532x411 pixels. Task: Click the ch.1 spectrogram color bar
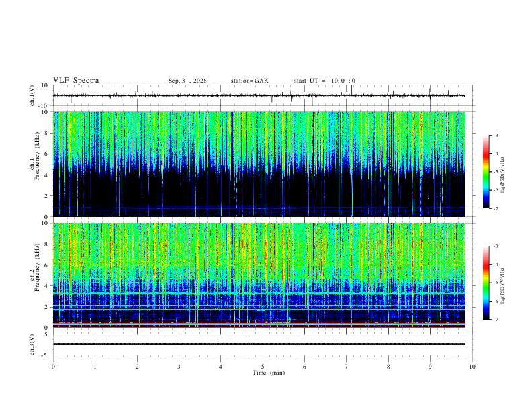[x=486, y=172]
